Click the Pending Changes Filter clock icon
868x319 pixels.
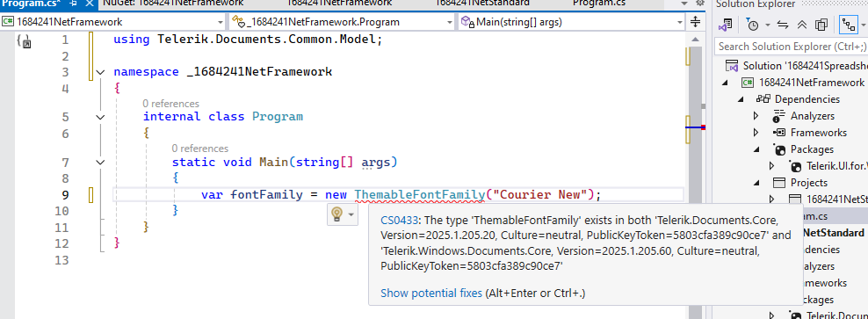[752, 25]
